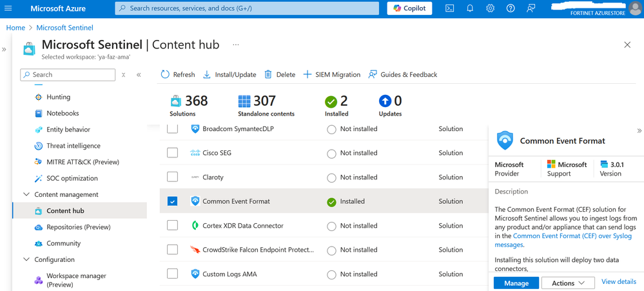Screen dimensions: 644x291
Task: Click the Delete trash icon
Action: click(x=268, y=75)
